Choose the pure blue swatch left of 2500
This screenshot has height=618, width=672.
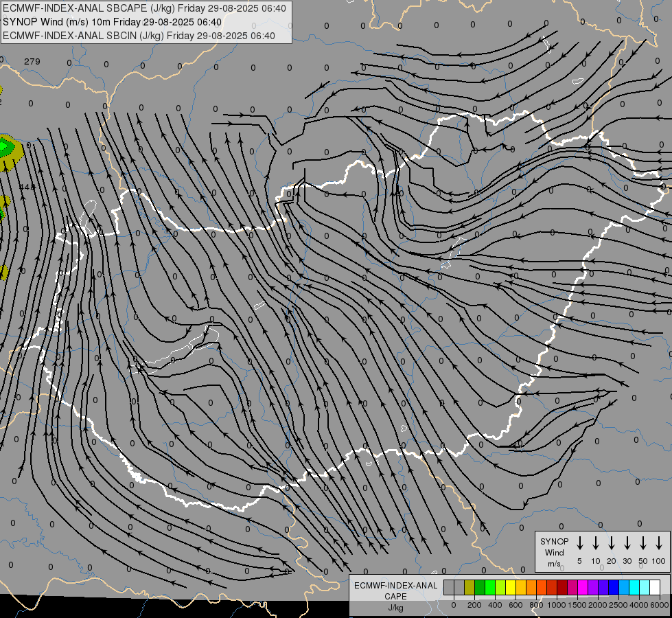613,587
